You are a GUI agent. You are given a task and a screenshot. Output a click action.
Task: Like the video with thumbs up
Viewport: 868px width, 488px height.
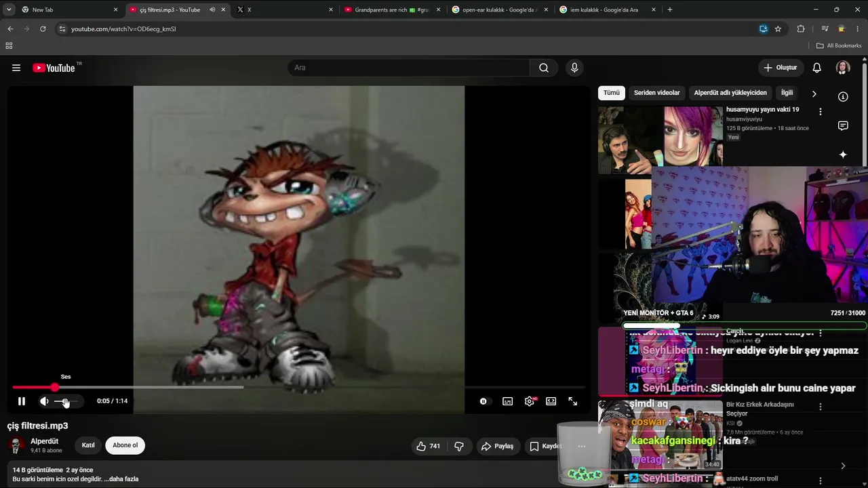pos(429,446)
